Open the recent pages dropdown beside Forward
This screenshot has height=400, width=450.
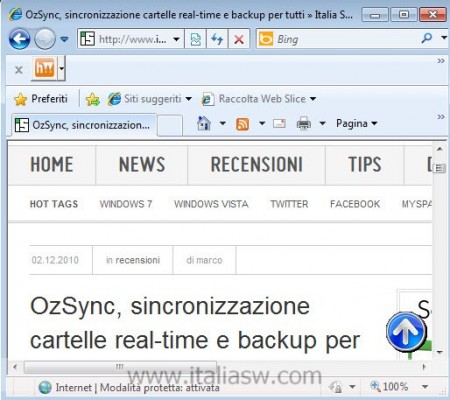pyautogui.click(x=64, y=39)
